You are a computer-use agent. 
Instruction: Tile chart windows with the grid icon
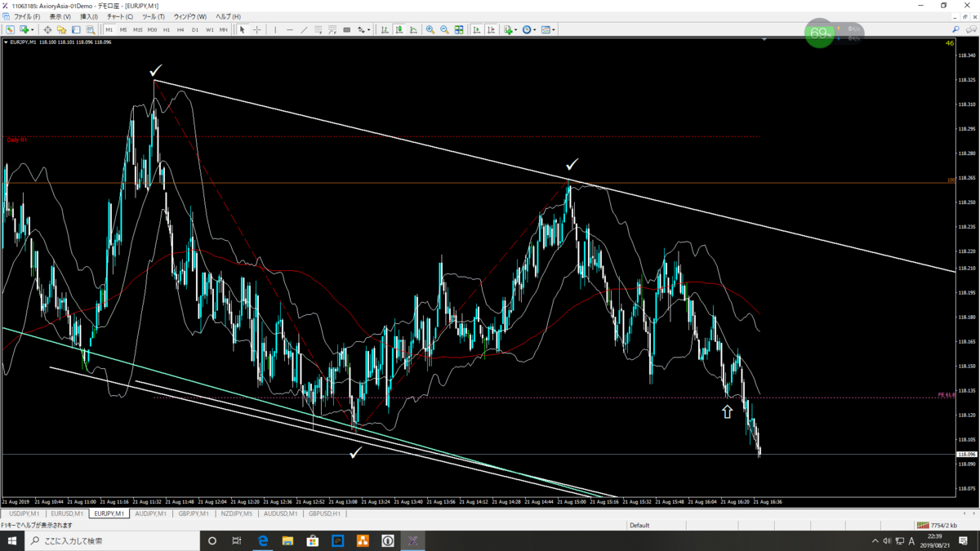[459, 29]
